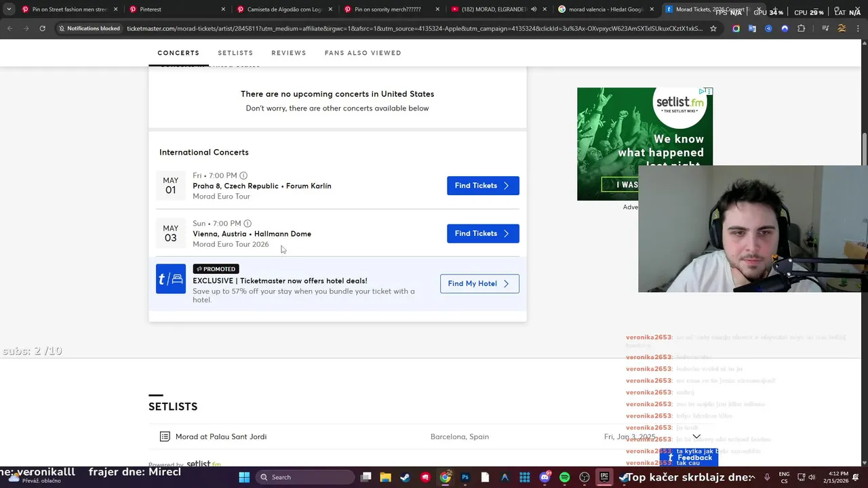Viewport: 868px width, 488px height.
Task: Switch the ENG CS keyboard language
Action: point(784,477)
